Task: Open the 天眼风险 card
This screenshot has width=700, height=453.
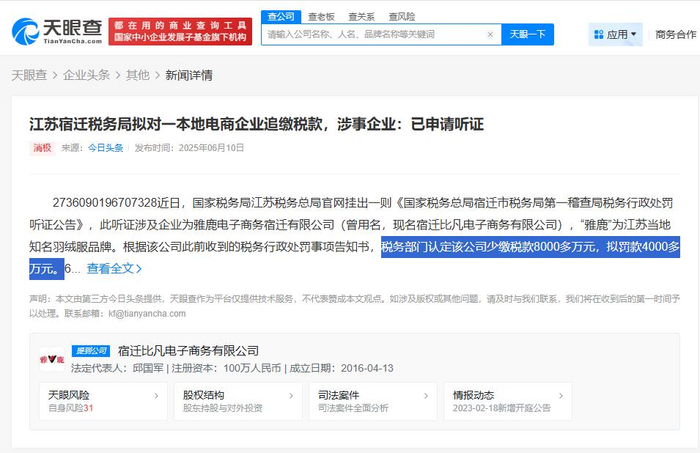Action: point(103,401)
